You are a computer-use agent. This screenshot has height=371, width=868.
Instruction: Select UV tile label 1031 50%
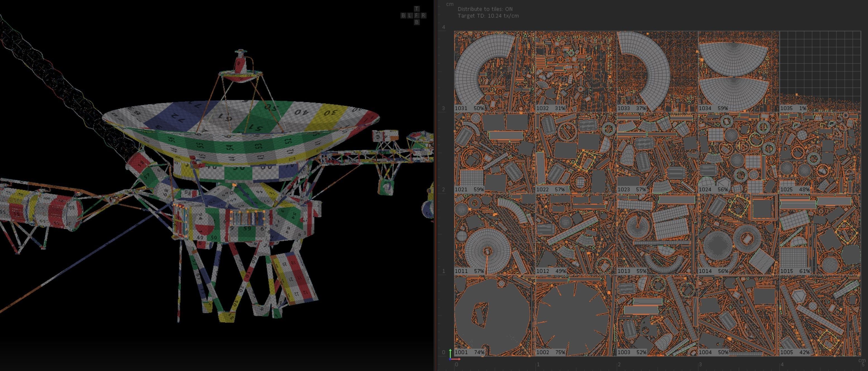click(469, 108)
